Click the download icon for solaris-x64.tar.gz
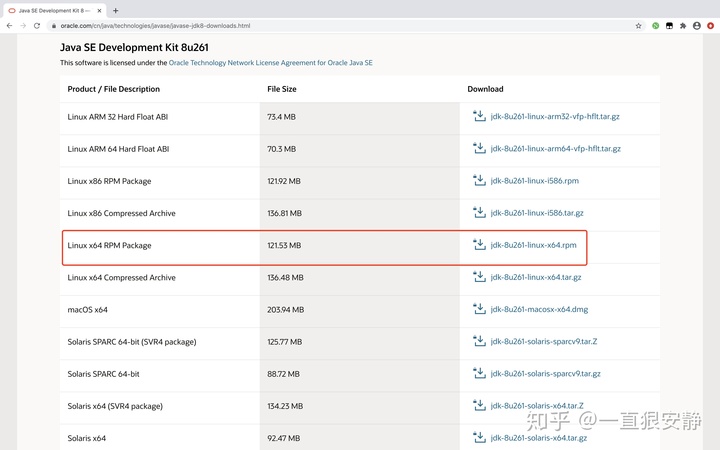 (x=479, y=438)
